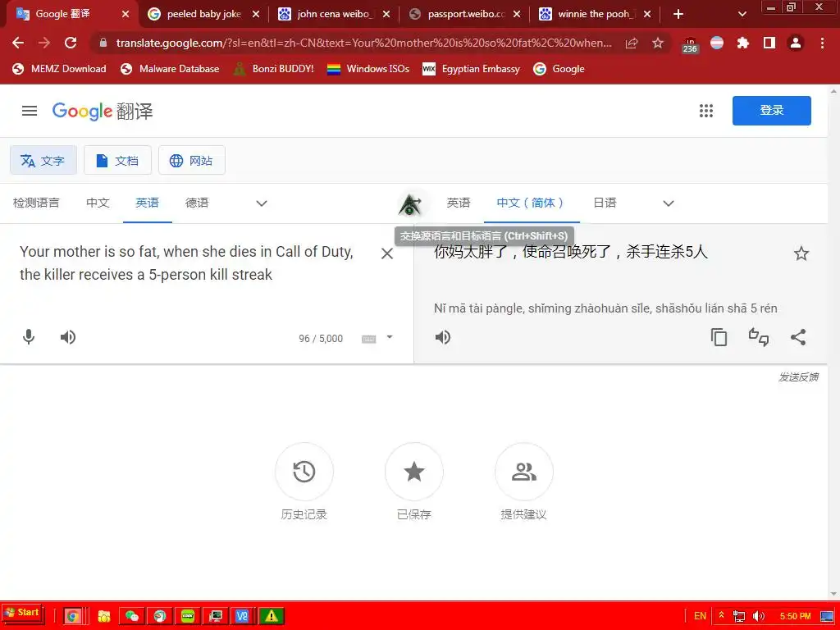Open the extension with 236 badge
Image resolution: width=840 pixels, height=630 pixels.
tap(689, 44)
